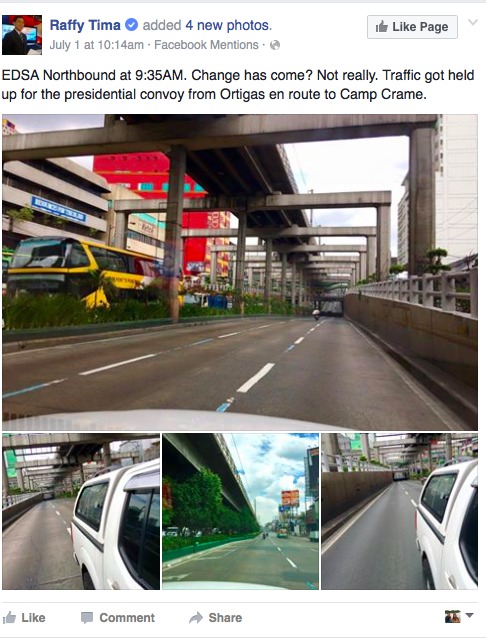Open the large EDSA underpass photo
The height and width of the screenshot is (638, 486).
pos(240,272)
